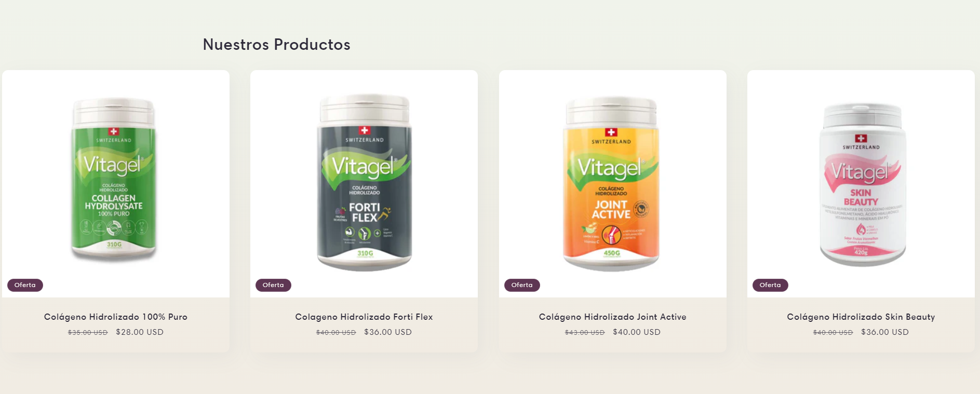Click the crossed-out $43.00 USD price
980x394 pixels.
tap(585, 333)
